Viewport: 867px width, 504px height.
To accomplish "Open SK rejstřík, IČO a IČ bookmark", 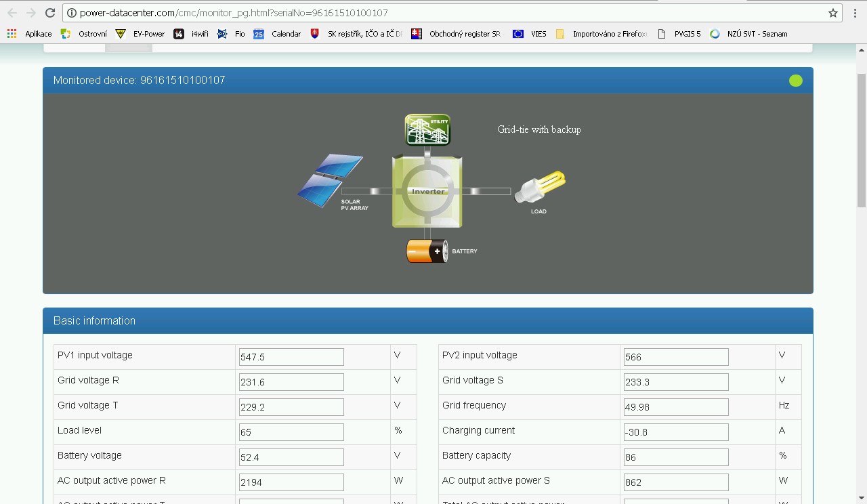I will pyautogui.click(x=356, y=34).
